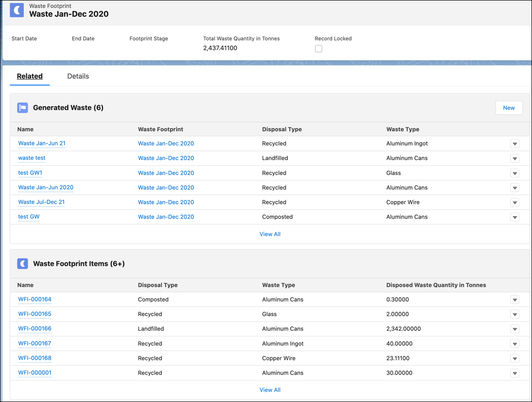Open row actions for WFI-000168
The height and width of the screenshot is (402, 532).
point(515,358)
